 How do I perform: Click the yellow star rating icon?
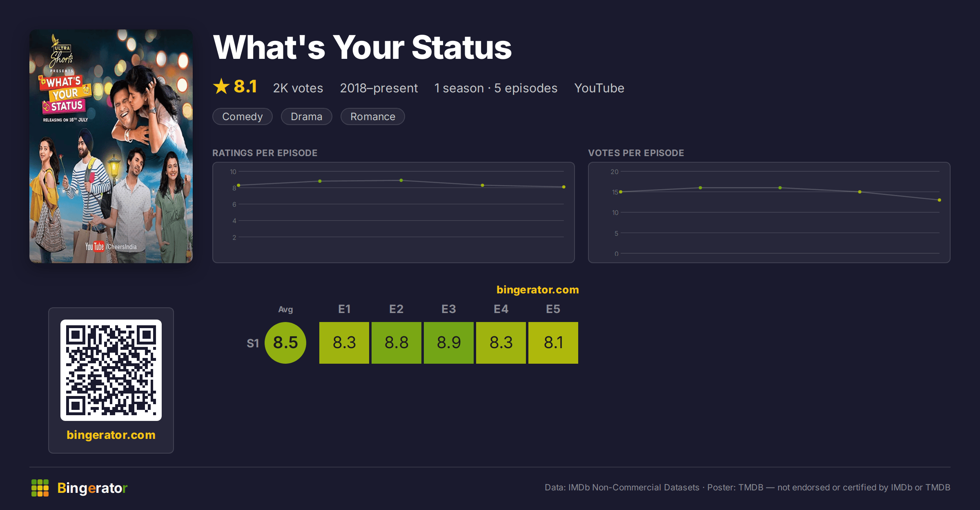221,86
